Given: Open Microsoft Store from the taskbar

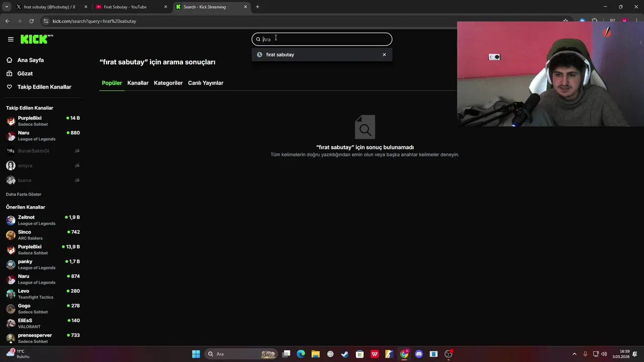Looking at the screenshot, I should click(360, 354).
